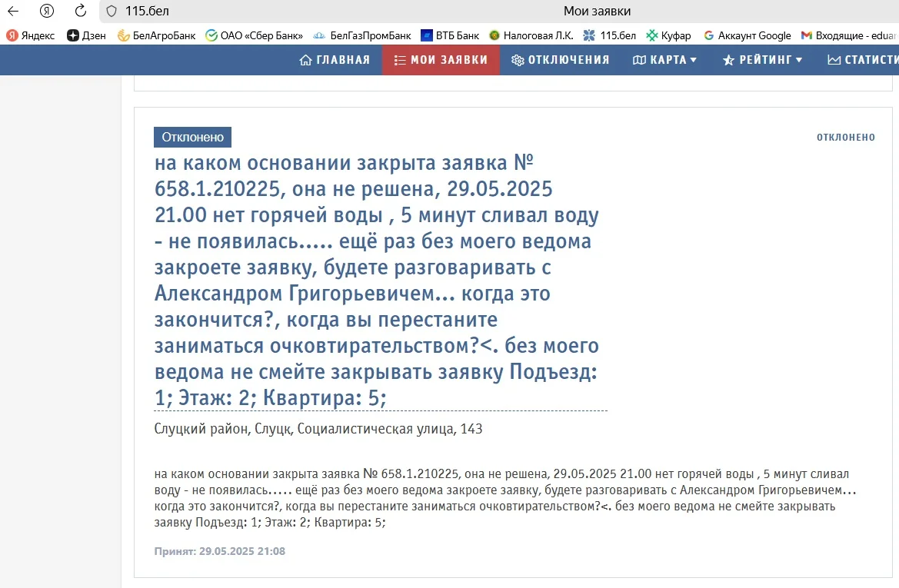The width and height of the screenshot is (899, 588).
Task: Open the ВТБ Банк bookmark
Action: pyautogui.click(x=450, y=35)
